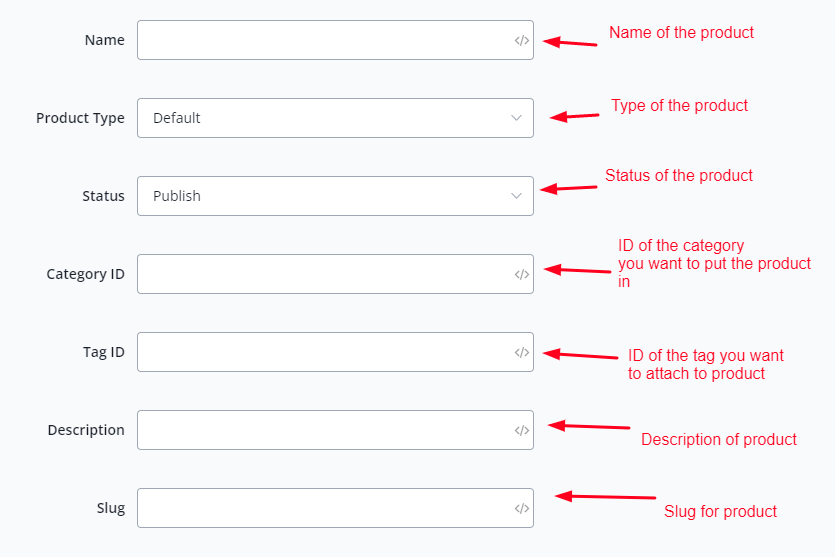Click the Description label text
The width and height of the screenshot is (835, 557).
(x=86, y=430)
